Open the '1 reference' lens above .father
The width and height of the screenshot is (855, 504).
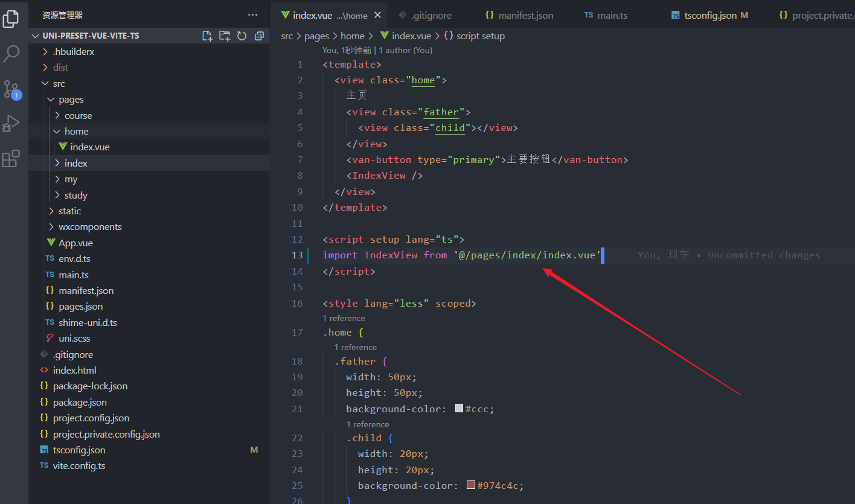click(x=356, y=347)
